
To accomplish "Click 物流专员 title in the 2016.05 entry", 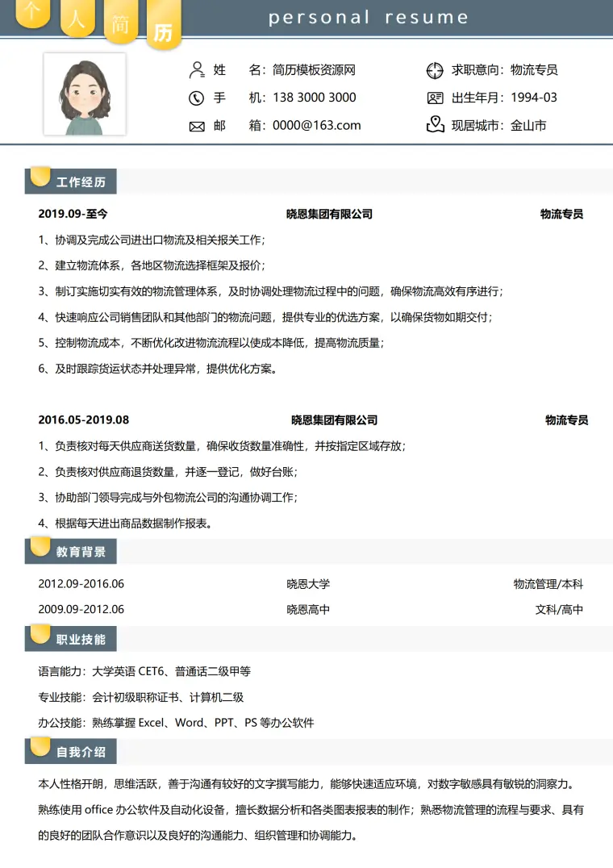I will click(x=566, y=420).
